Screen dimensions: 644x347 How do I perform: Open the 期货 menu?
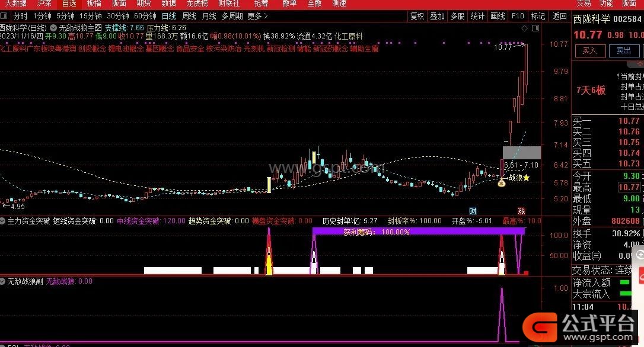144,4
